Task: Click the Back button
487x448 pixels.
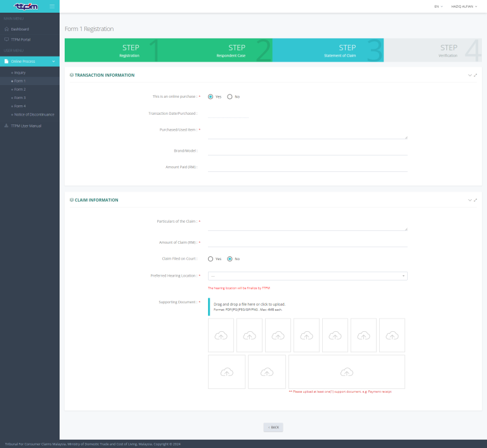Action: 273,427
